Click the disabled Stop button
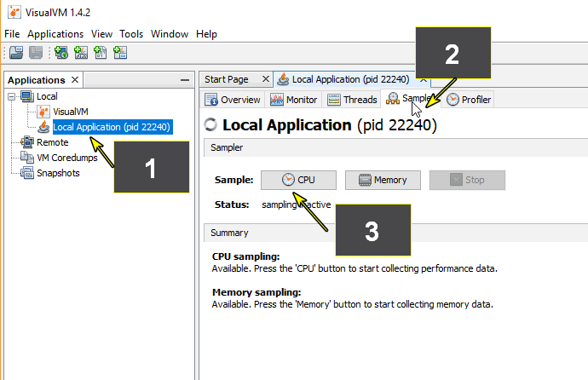The width and height of the screenshot is (588, 380). [467, 180]
